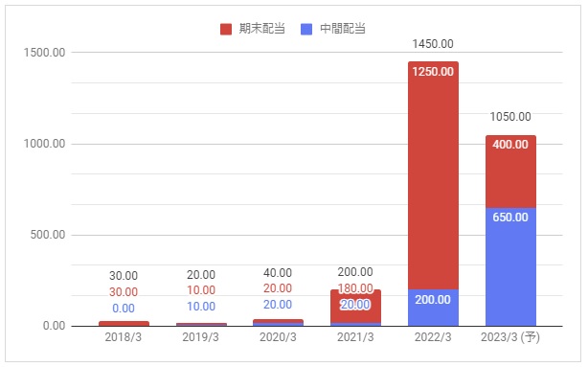Click the red 期末配当 legend swatch
This screenshot has height=367, width=588.
tap(226, 30)
